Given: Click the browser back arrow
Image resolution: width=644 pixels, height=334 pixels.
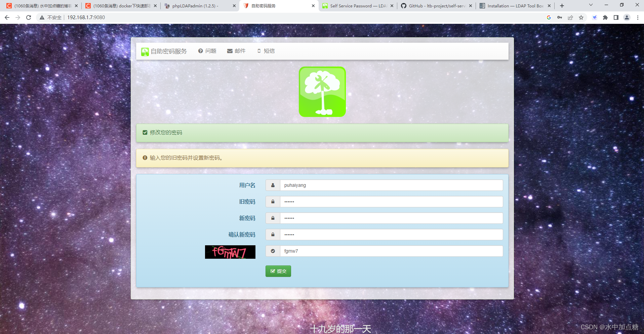Looking at the screenshot, I should (x=7, y=17).
